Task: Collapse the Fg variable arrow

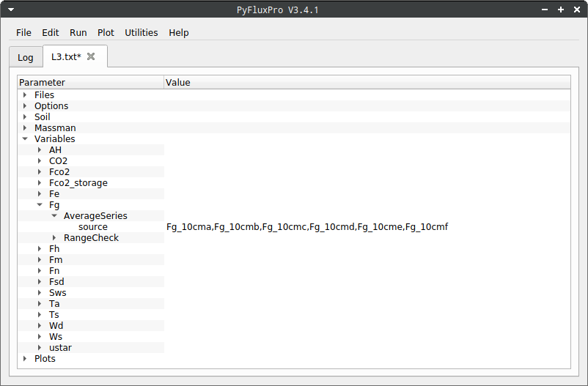Action: click(x=40, y=204)
